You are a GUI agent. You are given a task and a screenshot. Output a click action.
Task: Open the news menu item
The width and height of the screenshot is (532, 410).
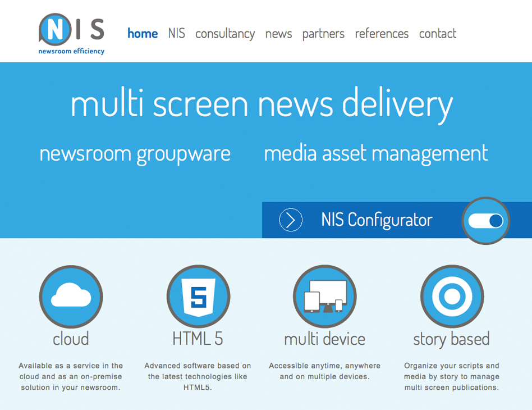point(278,34)
